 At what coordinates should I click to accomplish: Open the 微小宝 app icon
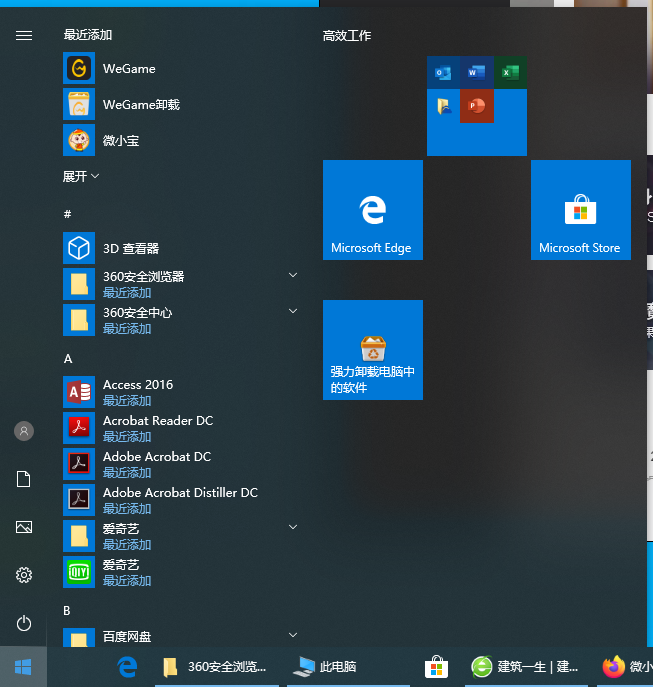79,140
